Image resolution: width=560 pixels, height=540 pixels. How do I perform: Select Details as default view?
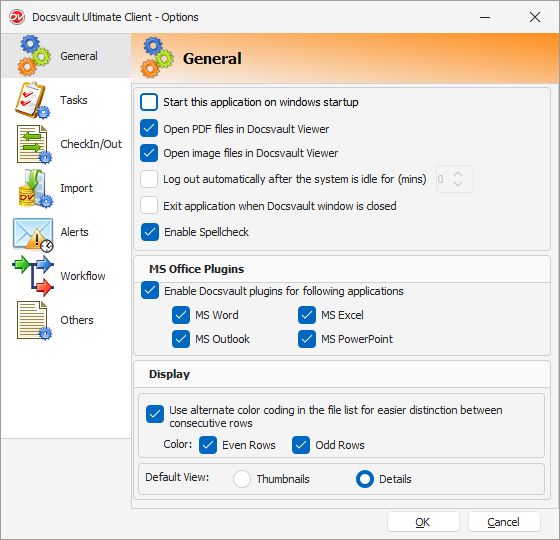point(365,479)
